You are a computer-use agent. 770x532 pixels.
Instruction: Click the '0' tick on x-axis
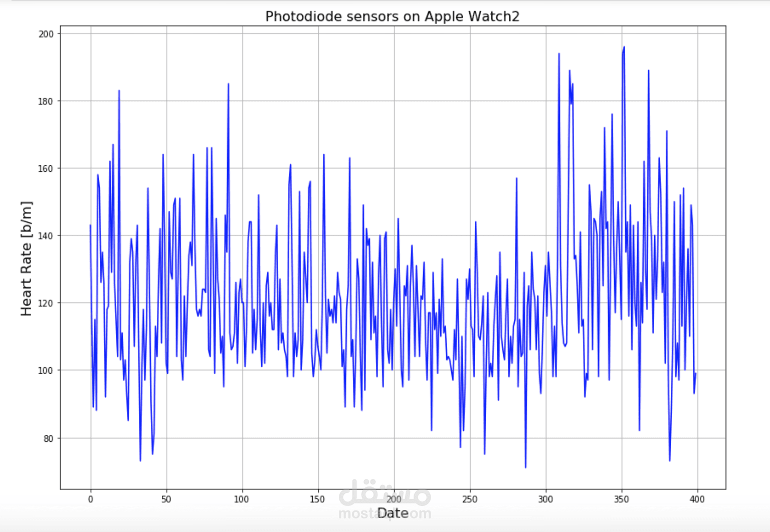pyautogui.click(x=91, y=499)
